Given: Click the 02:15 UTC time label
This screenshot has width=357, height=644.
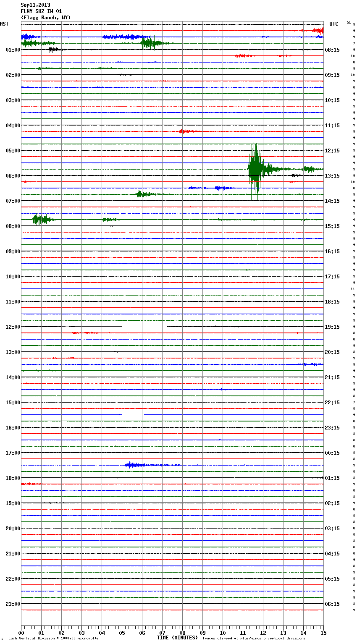Looking at the screenshot, I should [332, 503].
